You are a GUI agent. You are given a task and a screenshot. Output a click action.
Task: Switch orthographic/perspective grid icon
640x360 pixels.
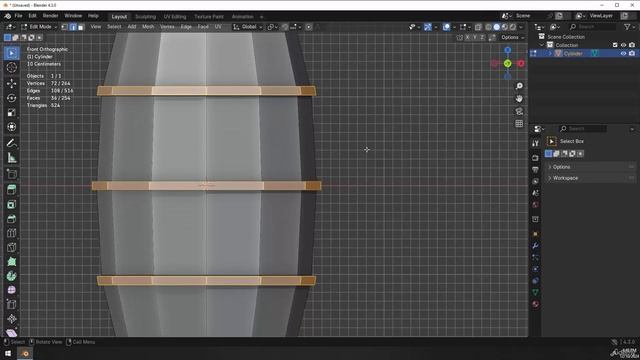pos(519,124)
